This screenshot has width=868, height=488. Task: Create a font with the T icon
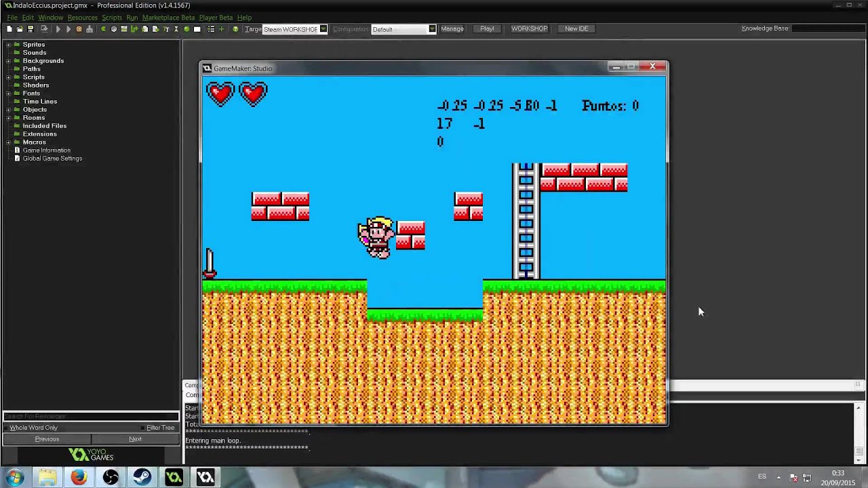pos(166,29)
